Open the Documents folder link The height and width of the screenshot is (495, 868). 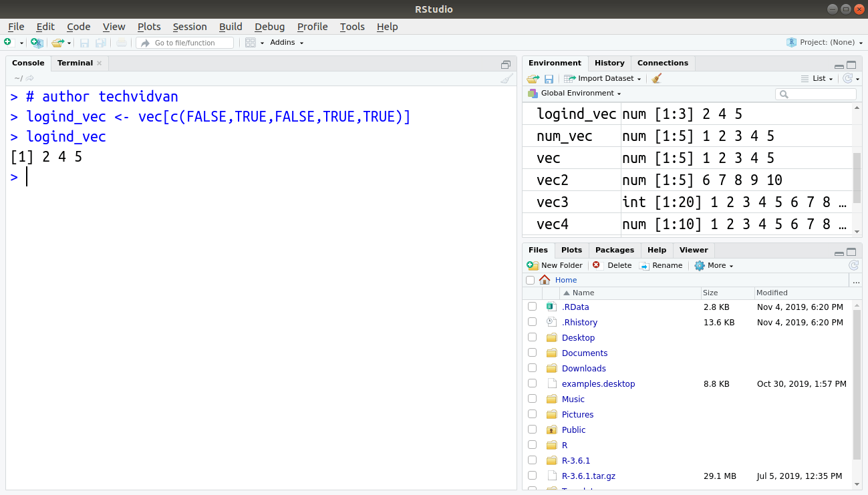click(x=585, y=353)
